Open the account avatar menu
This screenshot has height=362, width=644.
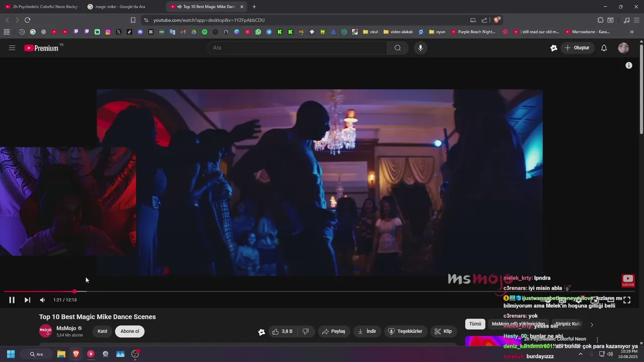tap(623, 48)
